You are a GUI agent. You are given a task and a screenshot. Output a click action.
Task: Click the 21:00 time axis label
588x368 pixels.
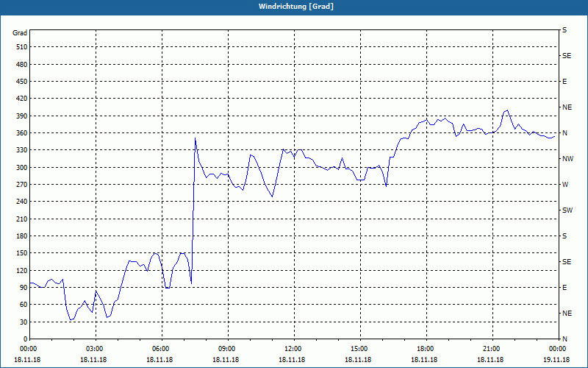tap(491, 349)
